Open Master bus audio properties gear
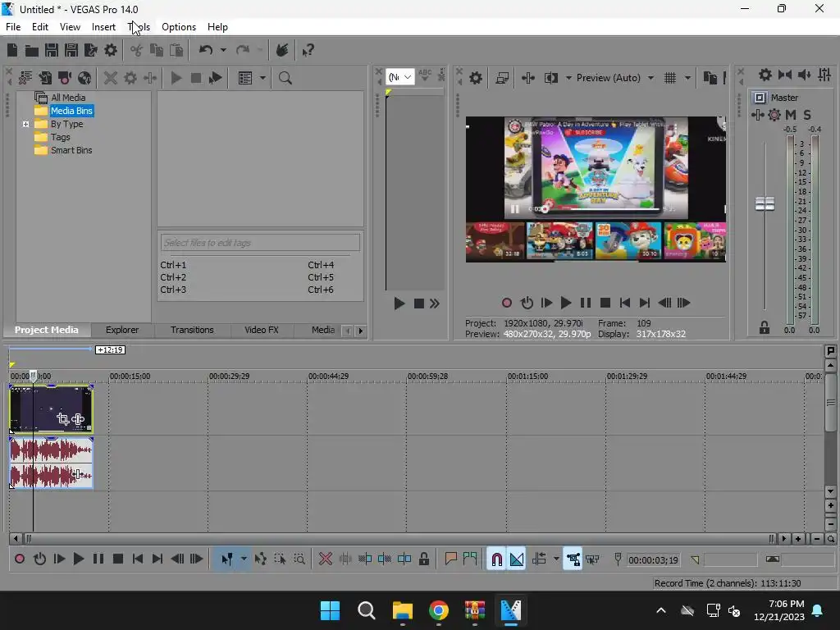Viewport: 840px width, 630px height. coord(765,75)
